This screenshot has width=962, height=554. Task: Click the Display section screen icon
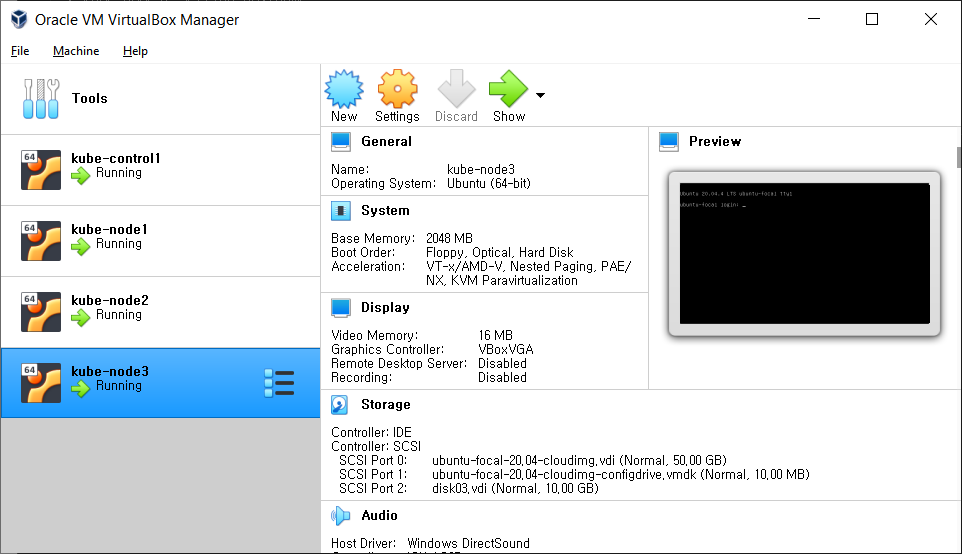pyautogui.click(x=341, y=308)
